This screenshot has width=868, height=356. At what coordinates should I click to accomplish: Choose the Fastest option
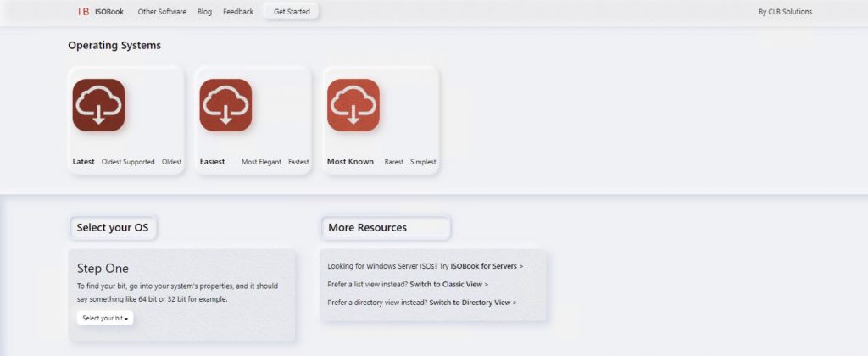(298, 162)
